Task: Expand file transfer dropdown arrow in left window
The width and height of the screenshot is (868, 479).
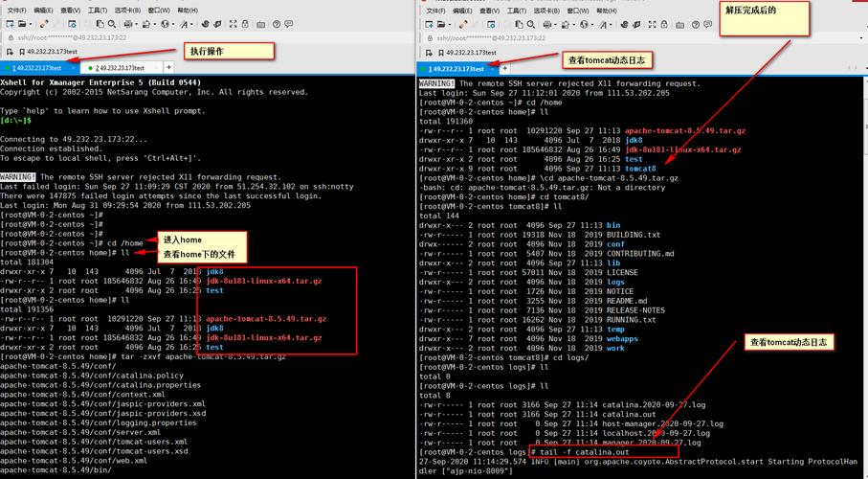Action: [155, 24]
